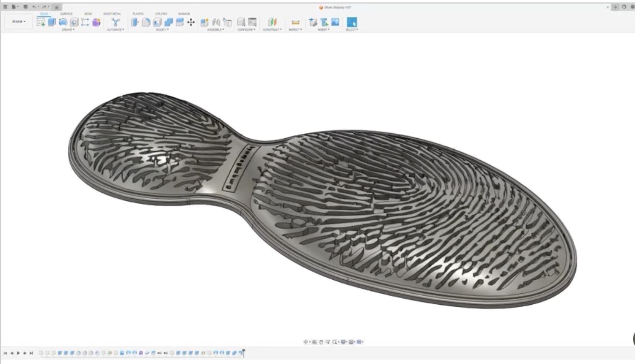Click the Create Sketch tool icon
This screenshot has width=635, height=364.
pos(41,22)
